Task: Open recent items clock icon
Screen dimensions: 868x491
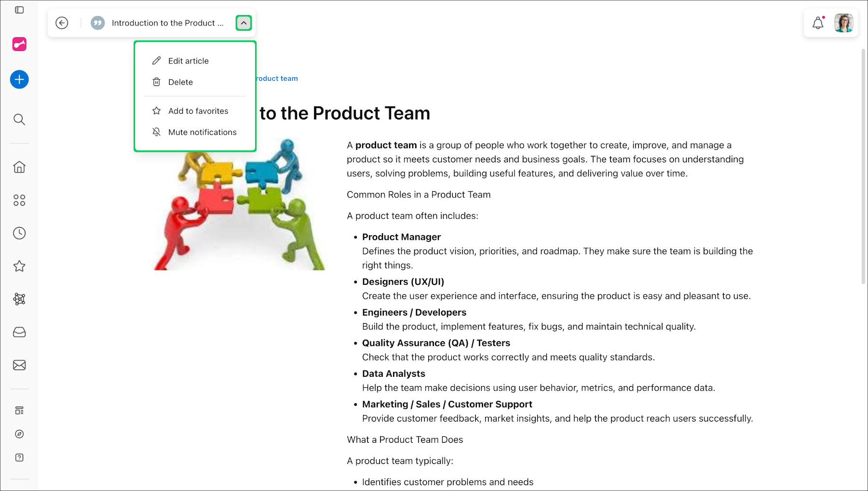Action: pyautogui.click(x=19, y=233)
